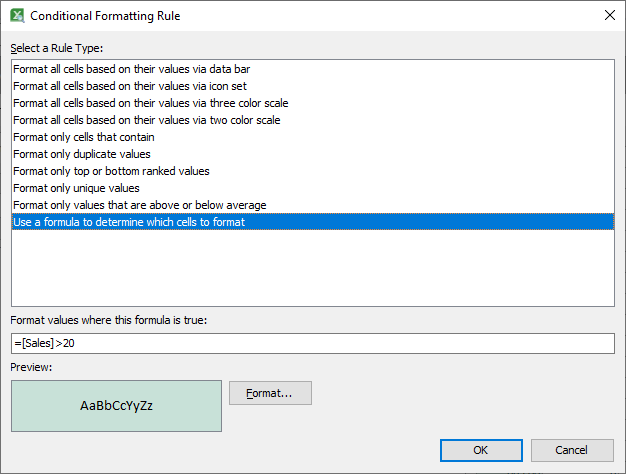This screenshot has height=474, width=626.
Task: Pick 'Format only duplicate values'
Action: tap(313, 154)
